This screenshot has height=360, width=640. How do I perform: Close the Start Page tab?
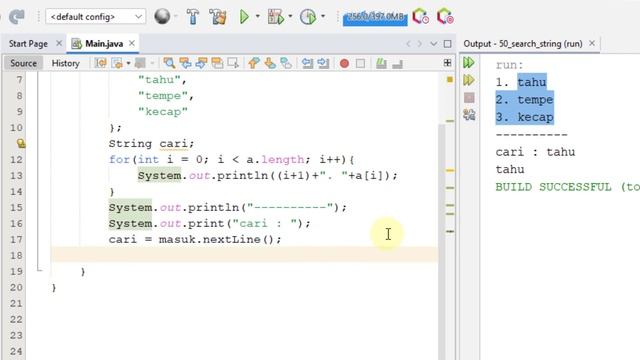coord(59,43)
